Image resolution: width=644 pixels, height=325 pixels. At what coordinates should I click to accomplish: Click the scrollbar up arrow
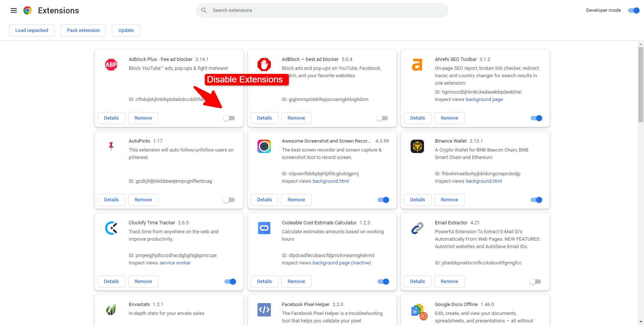click(641, 44)
